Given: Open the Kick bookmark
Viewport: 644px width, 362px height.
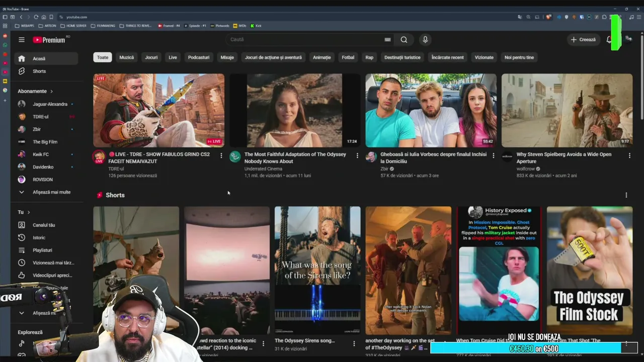Looking at the screenshot, I should pyautogui.click(x=256, y=26).
